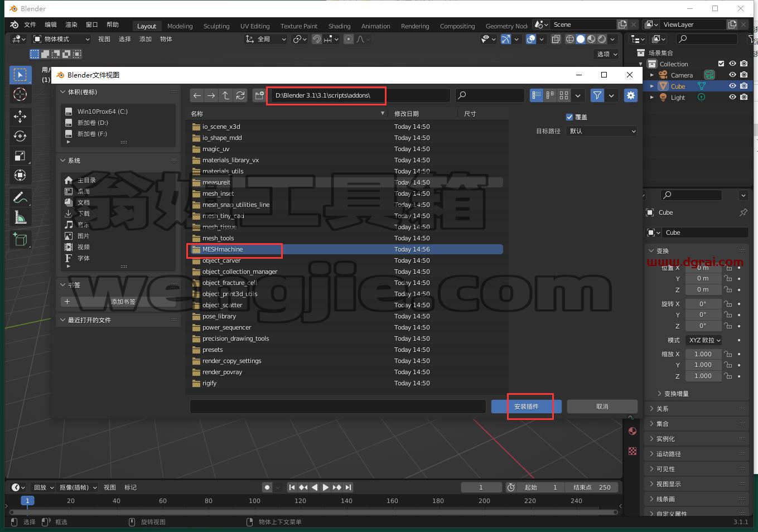
Task: Refresh the file list
Action: tap(240, 95)
